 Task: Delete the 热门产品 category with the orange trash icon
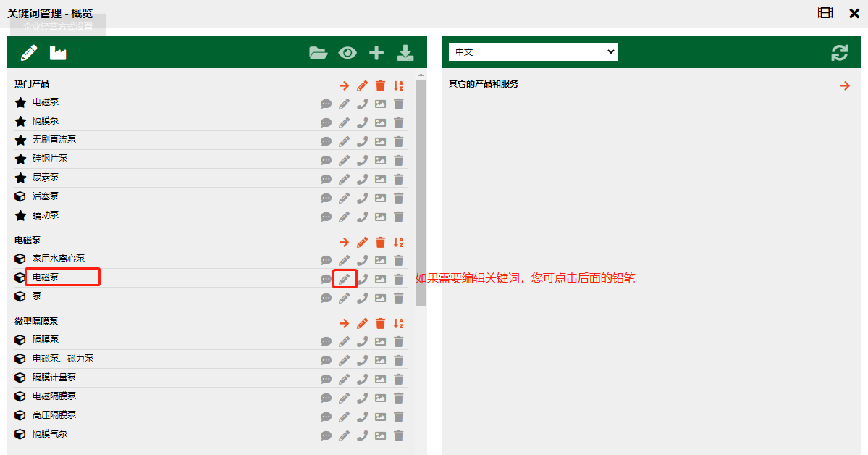click(380, 85)
